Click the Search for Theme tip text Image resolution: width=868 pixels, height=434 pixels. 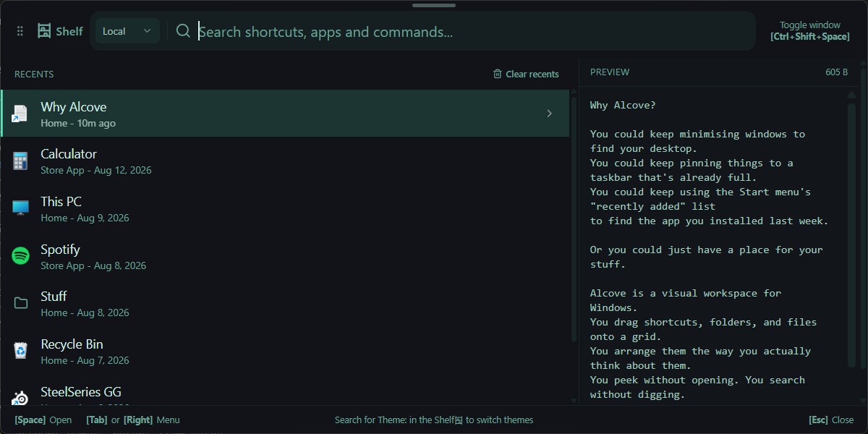tap(434, 420)
